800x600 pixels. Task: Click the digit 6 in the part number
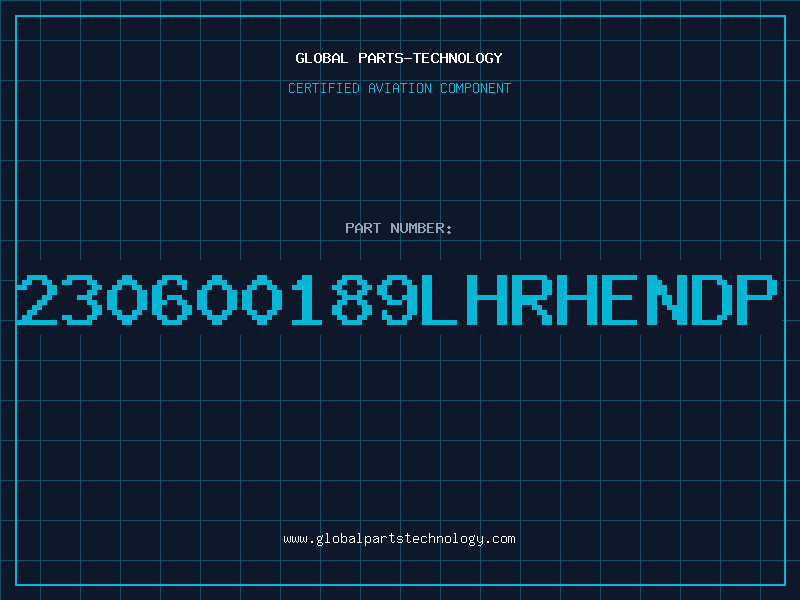click(172, 299)
